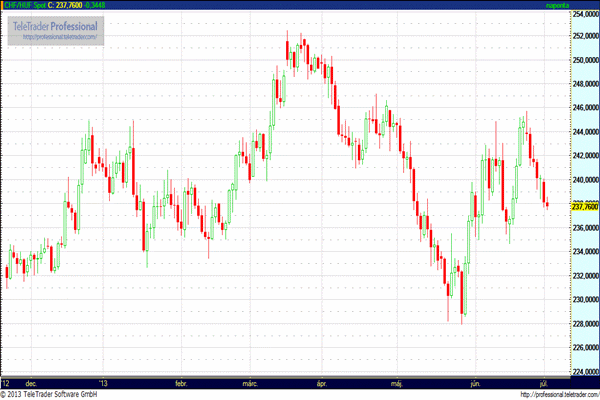600x400 pixels.
Task: Click the -0,3448 change value in header
Action: point(117,6)
